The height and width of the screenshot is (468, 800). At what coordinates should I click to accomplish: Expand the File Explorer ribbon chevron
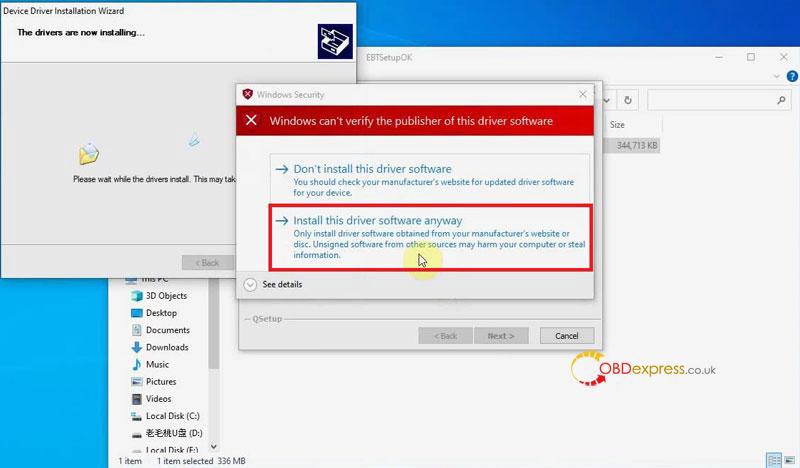[777, 76]
